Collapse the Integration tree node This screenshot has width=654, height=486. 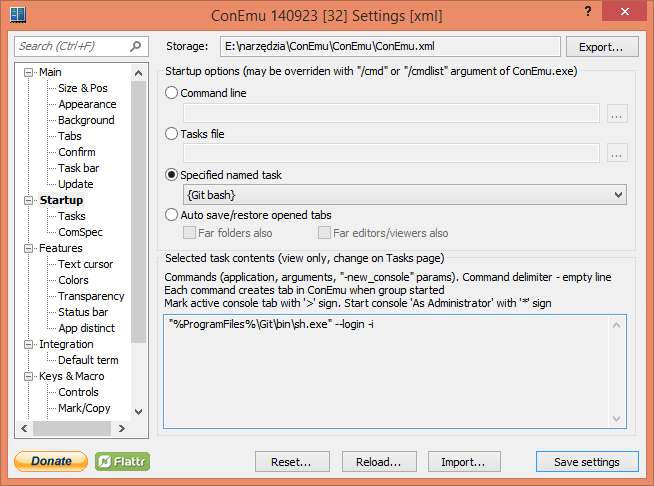pyautogui.click(x=28, y=344)
